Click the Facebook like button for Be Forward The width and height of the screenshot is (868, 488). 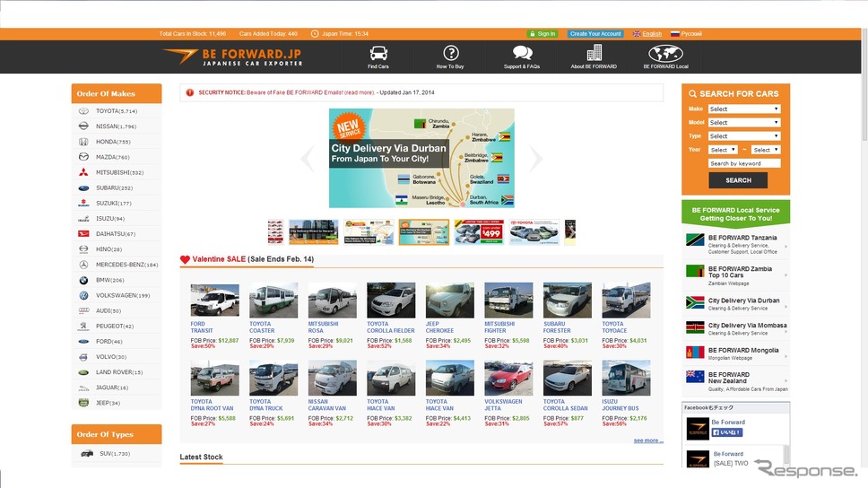727,432
